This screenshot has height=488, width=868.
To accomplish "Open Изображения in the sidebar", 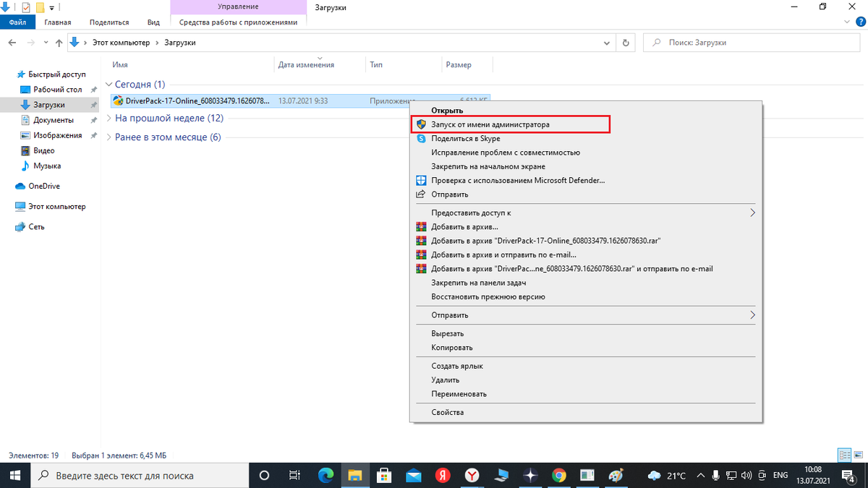I will (57, 135).
